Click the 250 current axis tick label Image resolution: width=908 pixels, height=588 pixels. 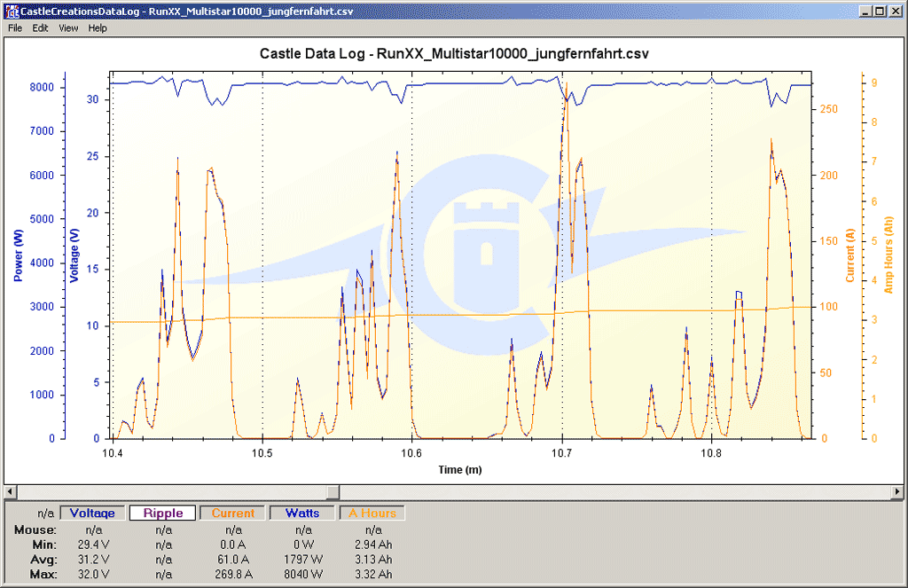click(x=829, y=109)
